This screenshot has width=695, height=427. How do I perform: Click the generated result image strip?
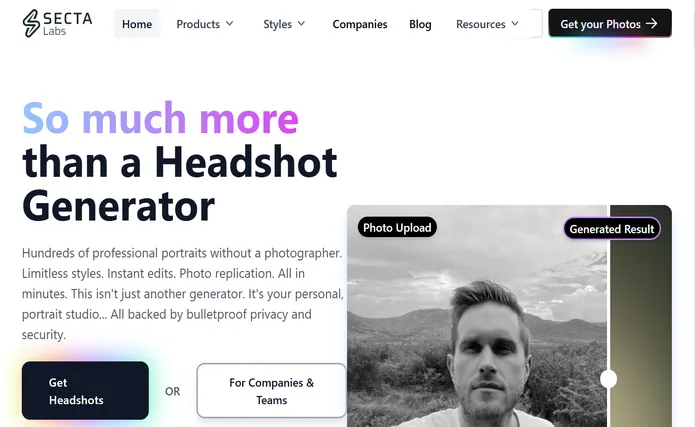tap(641, 316)
